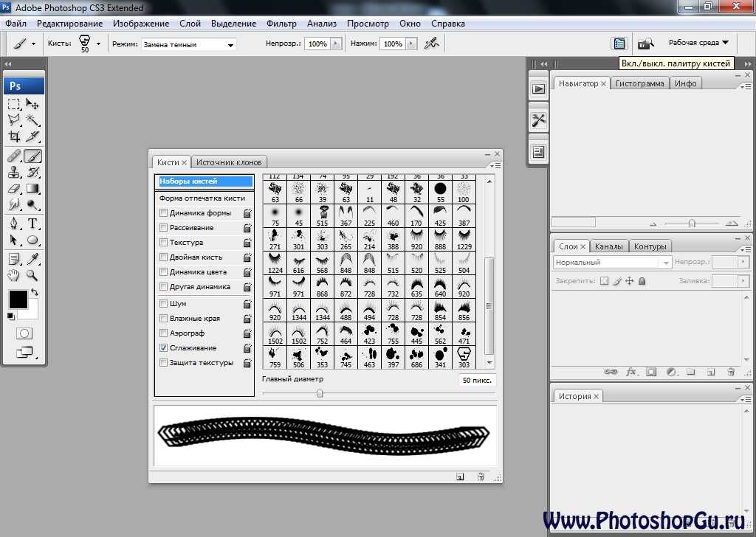Open the Фильтр menu
Image resolution: width=756 pixels, height=537 pixels.
coord(281,24)
